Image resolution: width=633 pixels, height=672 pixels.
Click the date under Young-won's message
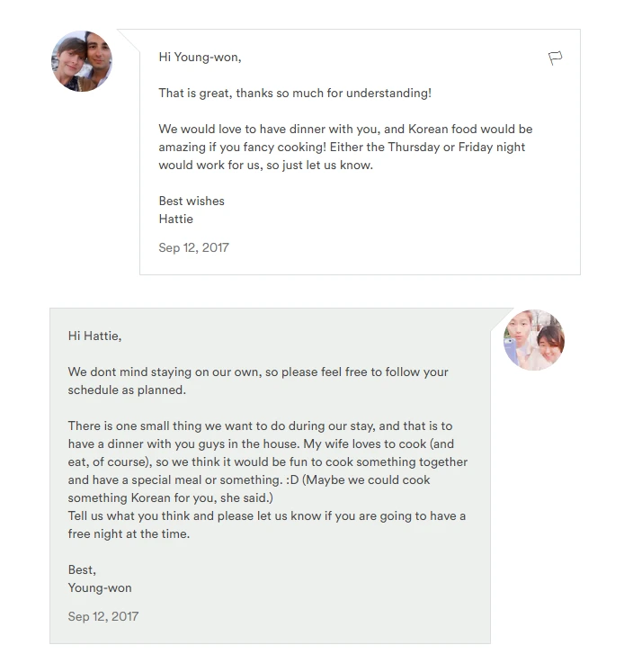[x=103, y=616]
